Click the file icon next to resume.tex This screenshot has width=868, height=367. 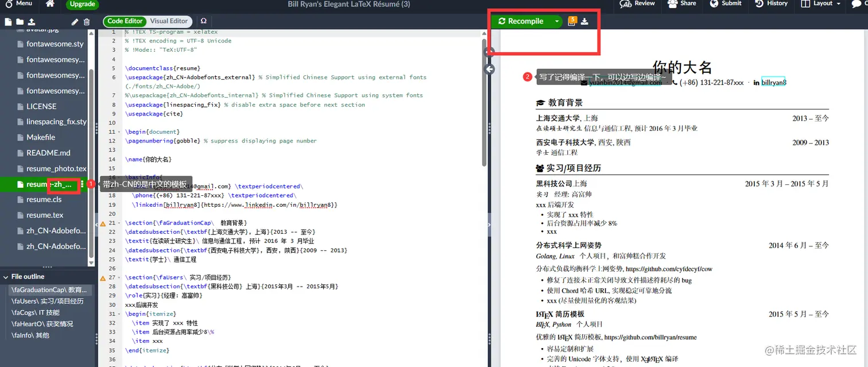(x=21, y=215)
